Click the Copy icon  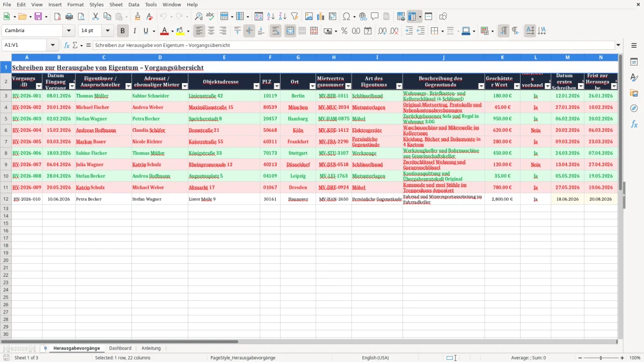(107, 17)
